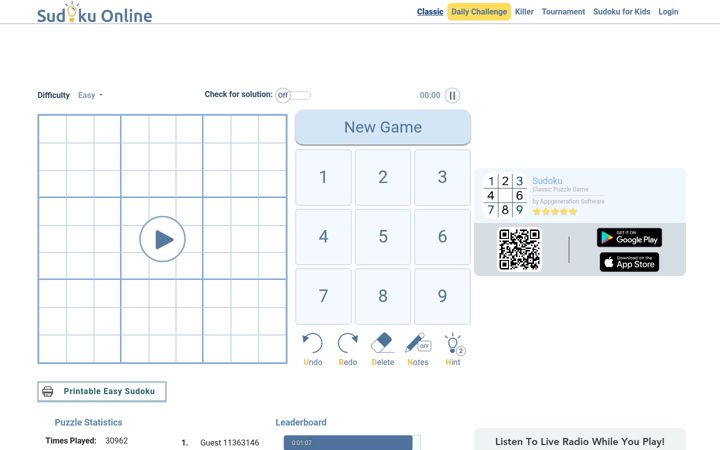The width and height of the screenshot is (720, 450).
Task: Pick number 9 on the keypad
Action: (x=442, y=296)
